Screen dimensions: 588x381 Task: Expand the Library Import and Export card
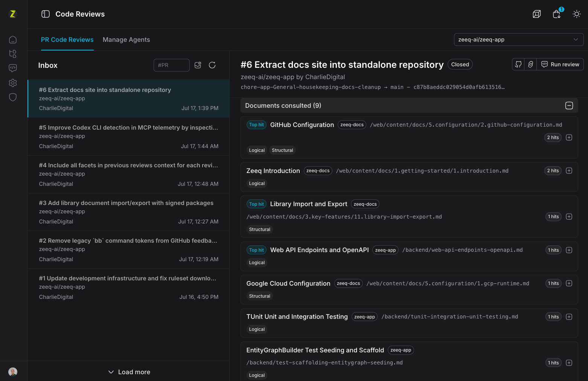(569, 217)
